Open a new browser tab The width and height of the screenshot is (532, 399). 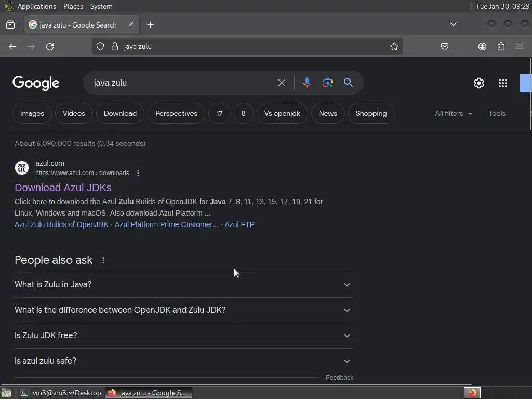coord(150,25)
